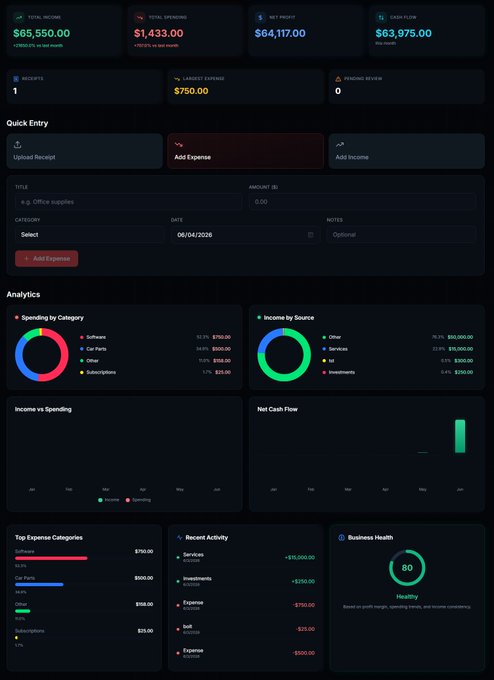Click the Services +$15,000.00 activity row
This screenshot has width=494, height=680.
pos(245,557)
